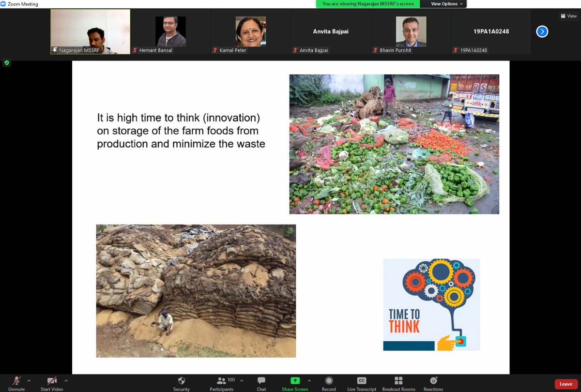
Task: Click the grain sacks photo on slide
Action: [x=196, y=291]
